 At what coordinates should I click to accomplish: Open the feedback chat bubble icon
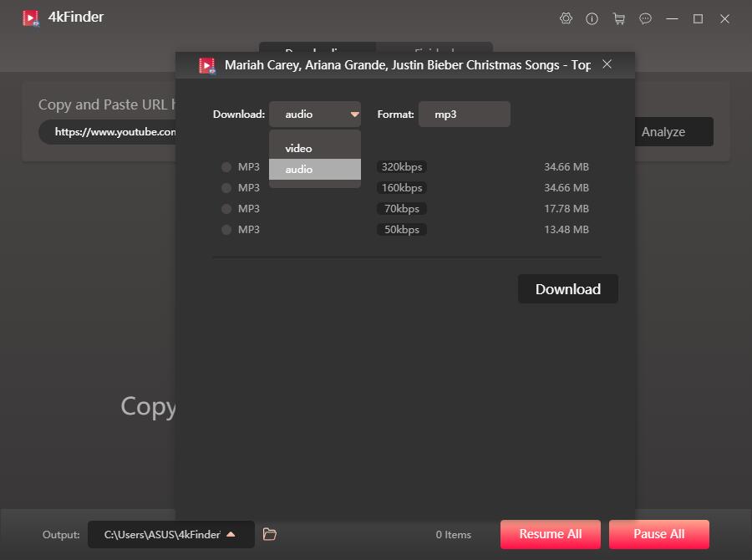coord(646,18)
